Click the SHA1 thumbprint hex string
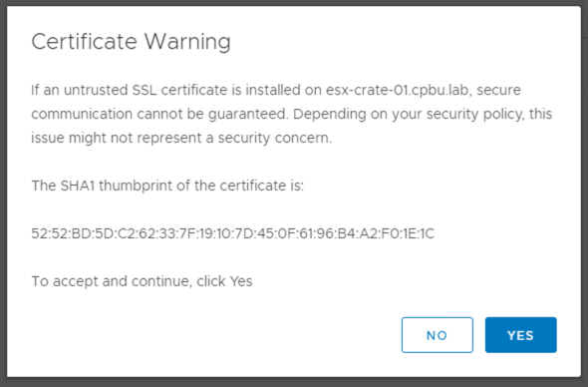588x387 pixels. pos(233,233)
